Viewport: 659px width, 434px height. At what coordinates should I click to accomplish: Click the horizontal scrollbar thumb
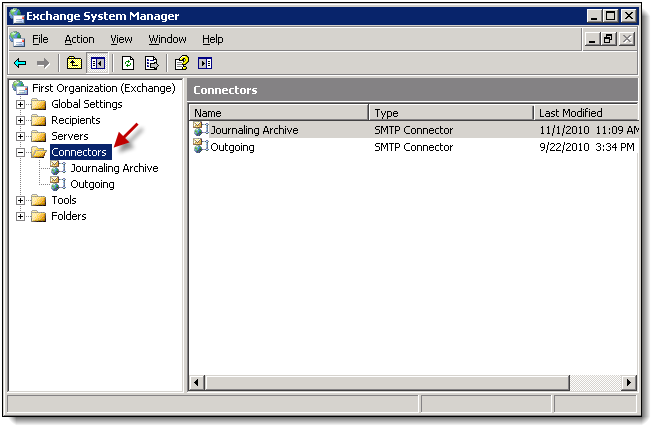(387, 382)
